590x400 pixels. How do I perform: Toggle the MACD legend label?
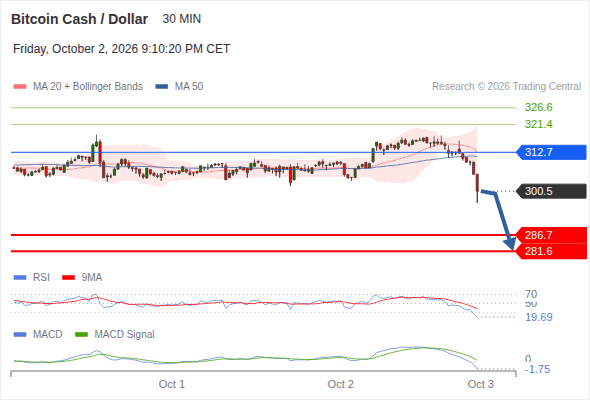pos(48,334)
